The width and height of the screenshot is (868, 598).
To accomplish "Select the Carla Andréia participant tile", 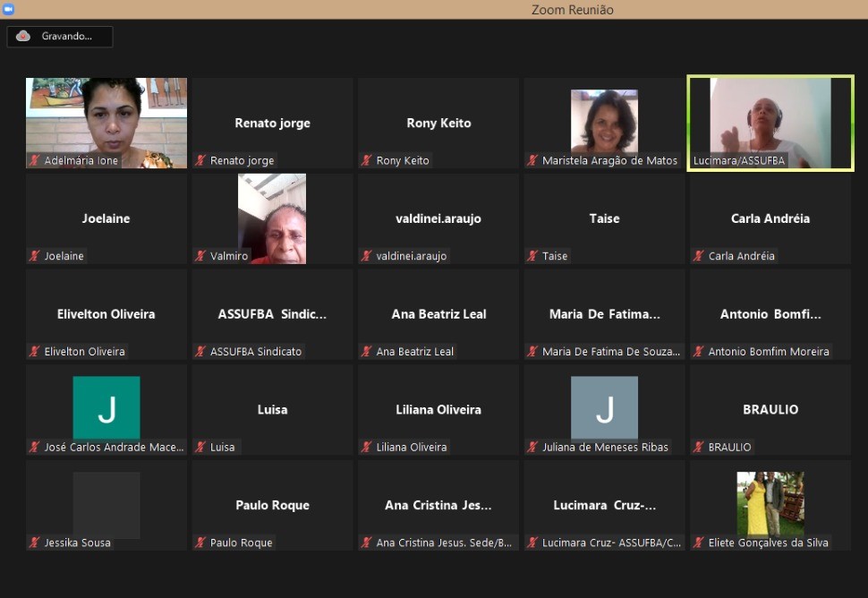I will coord(770,219).
